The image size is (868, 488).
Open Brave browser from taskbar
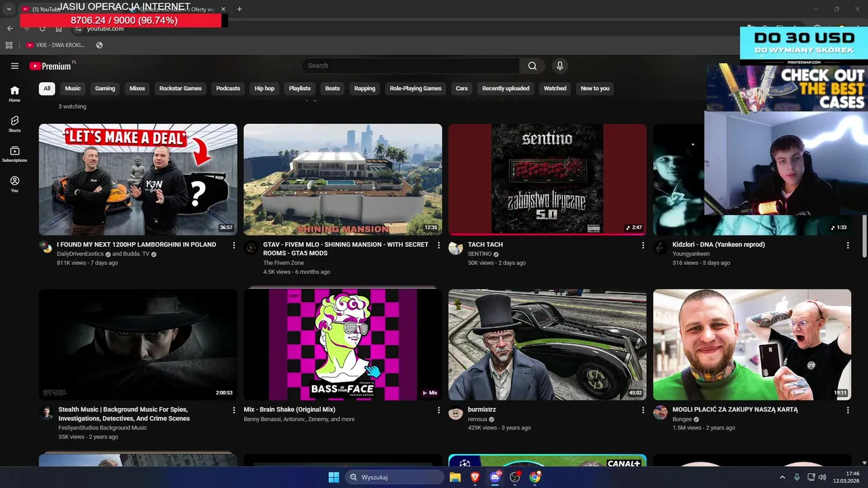click(x=475, y=477)
